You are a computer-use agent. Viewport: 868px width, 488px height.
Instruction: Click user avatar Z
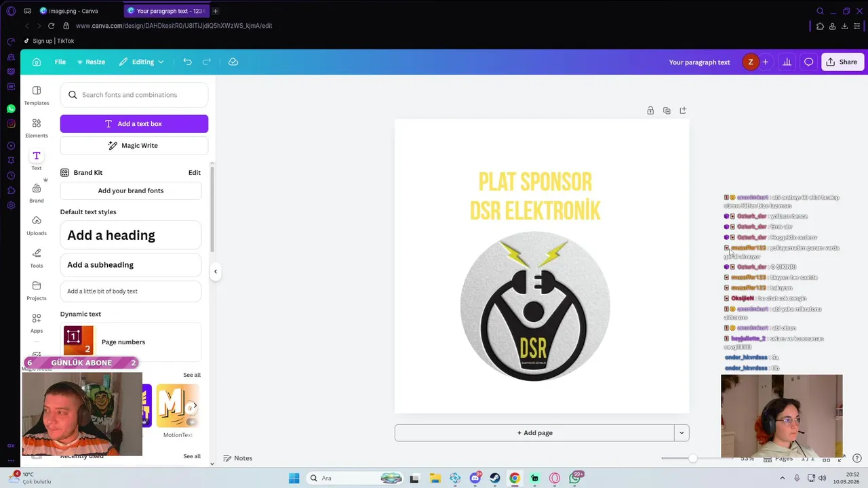click(750, 62)
